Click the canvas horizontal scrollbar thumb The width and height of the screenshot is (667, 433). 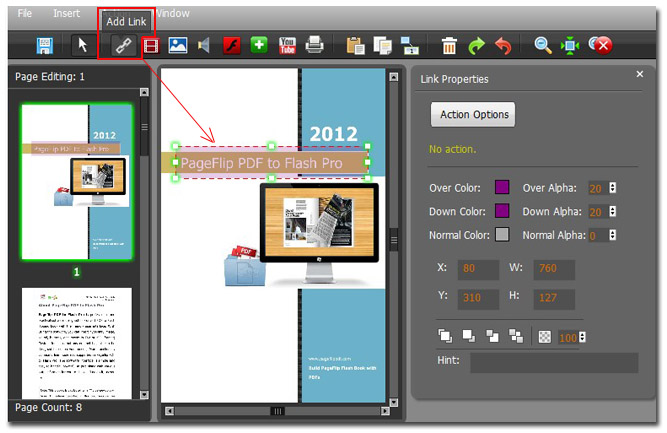pos(277,411)
